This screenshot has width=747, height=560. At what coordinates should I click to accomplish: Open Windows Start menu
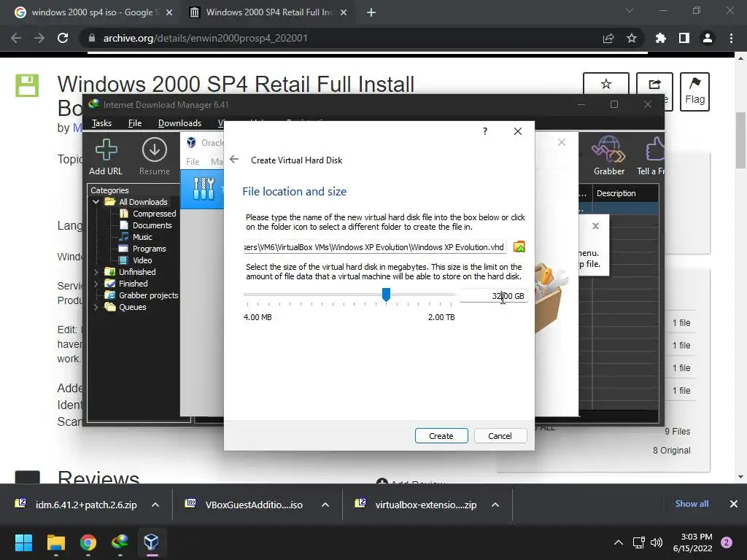pyautogui.click(x=24, y=542)
